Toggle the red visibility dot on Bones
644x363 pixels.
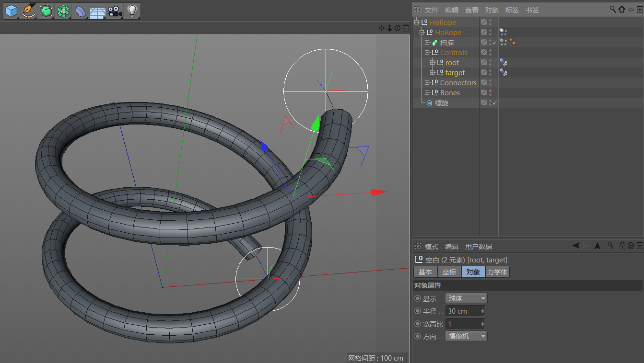pyautogui.click(x=490, y=91)
